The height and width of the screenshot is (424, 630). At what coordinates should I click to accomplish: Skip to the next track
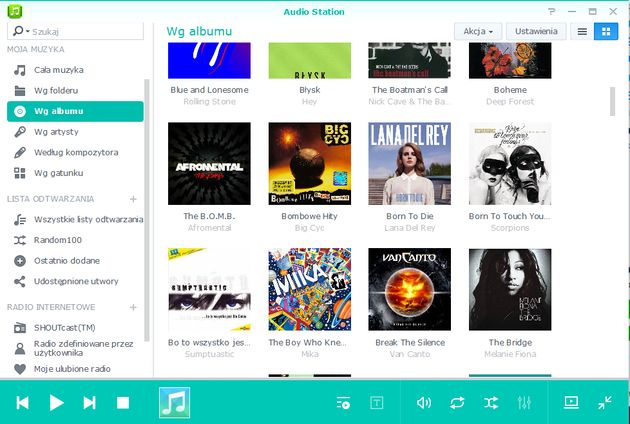pos(89,403)
